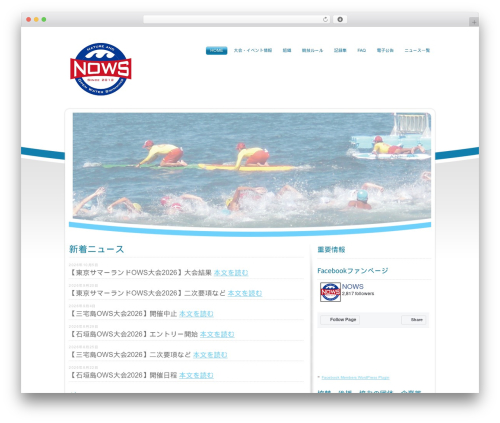The width and height of the screenshot is (500, 423).
Task: Open the Facebook Members WordPress Plugin link
Action: 355,378
